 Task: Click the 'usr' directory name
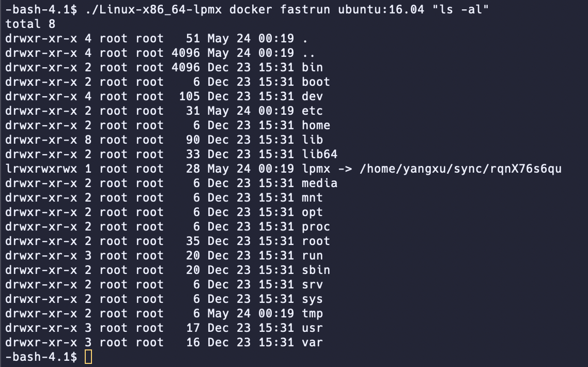[312, 328]
